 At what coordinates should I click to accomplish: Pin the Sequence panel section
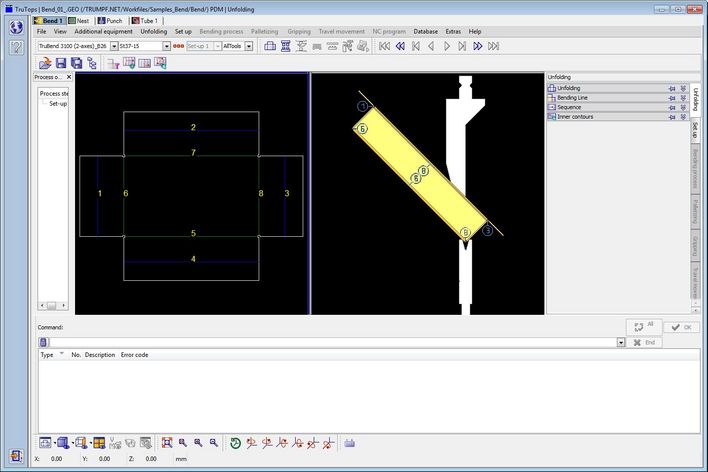(x=672, y=107)
